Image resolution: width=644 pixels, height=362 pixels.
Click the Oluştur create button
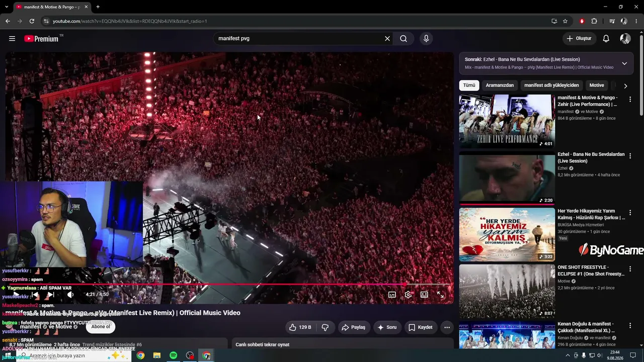tap(579, 39)
